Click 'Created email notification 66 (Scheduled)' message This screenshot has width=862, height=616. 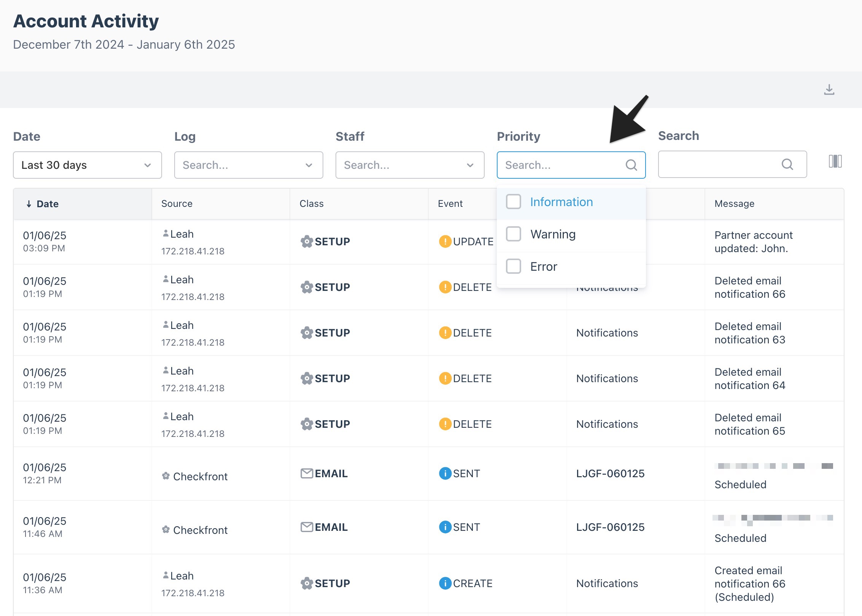(750, 584)
